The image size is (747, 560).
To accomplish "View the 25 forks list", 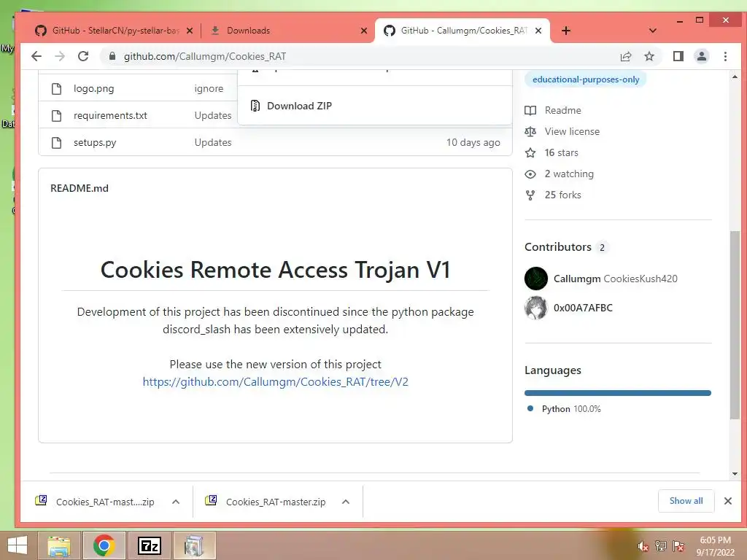I will tap(562, 195).
